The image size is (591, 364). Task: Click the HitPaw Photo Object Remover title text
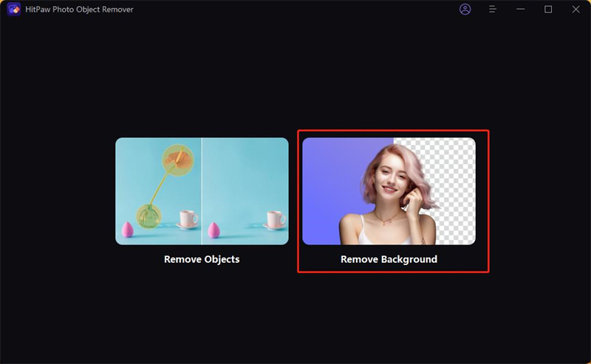(x=79, y=10)
